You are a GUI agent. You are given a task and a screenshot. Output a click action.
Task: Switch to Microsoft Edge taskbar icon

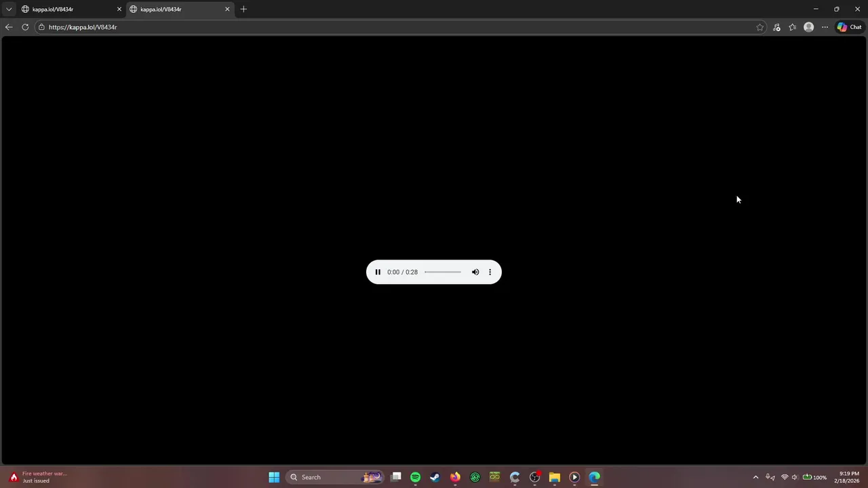click(594, 477)
